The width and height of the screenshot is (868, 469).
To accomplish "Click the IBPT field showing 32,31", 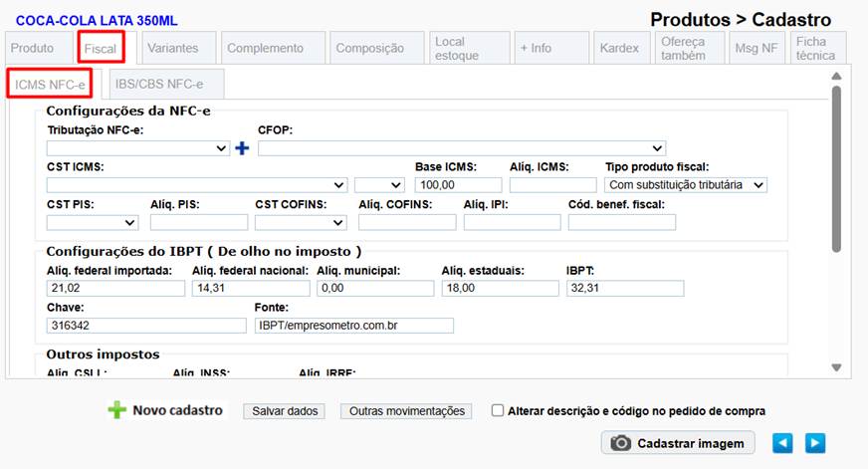I will [x=625, y=288].
